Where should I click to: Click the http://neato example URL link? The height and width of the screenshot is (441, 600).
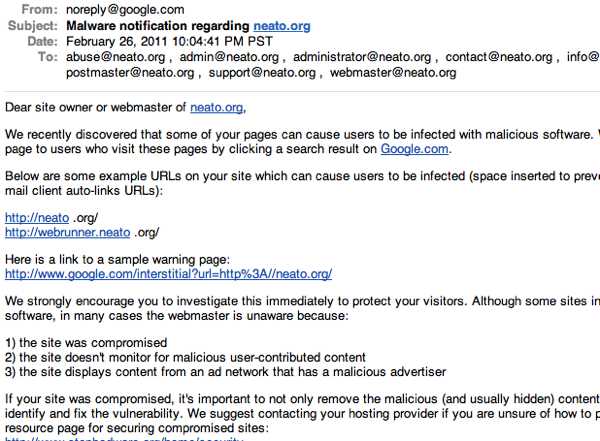(x=37, y=218)
